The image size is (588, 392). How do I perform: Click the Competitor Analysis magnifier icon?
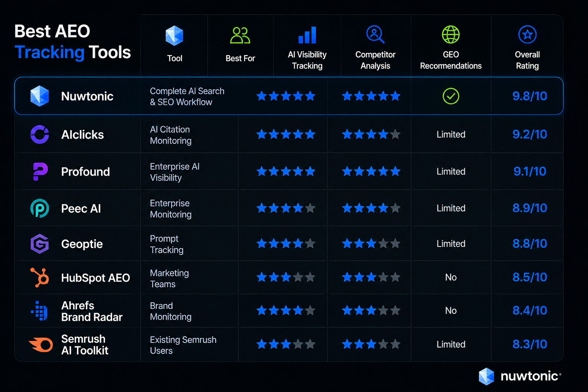click(375, 34)
